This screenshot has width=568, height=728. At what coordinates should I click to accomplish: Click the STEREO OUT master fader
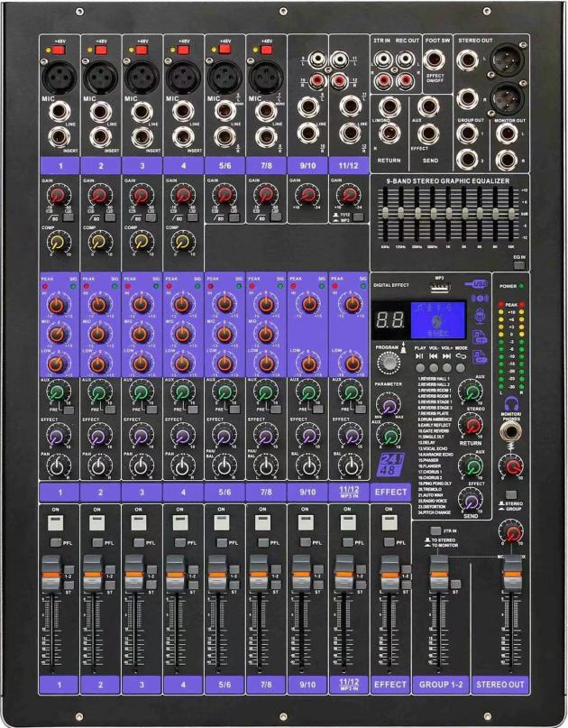point(512,574)
